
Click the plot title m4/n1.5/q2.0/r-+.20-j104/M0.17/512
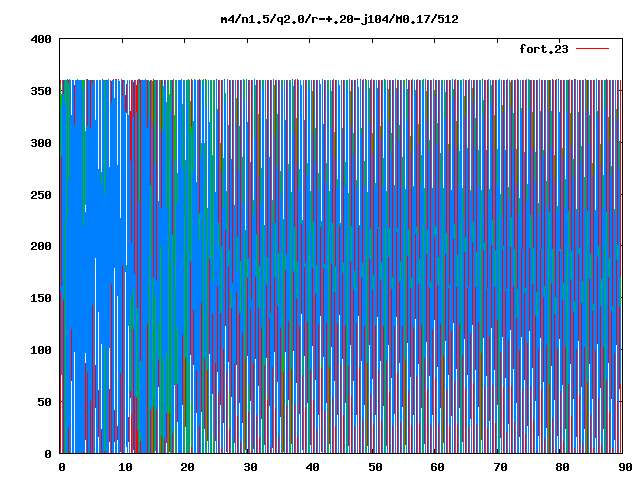(339, 20)
